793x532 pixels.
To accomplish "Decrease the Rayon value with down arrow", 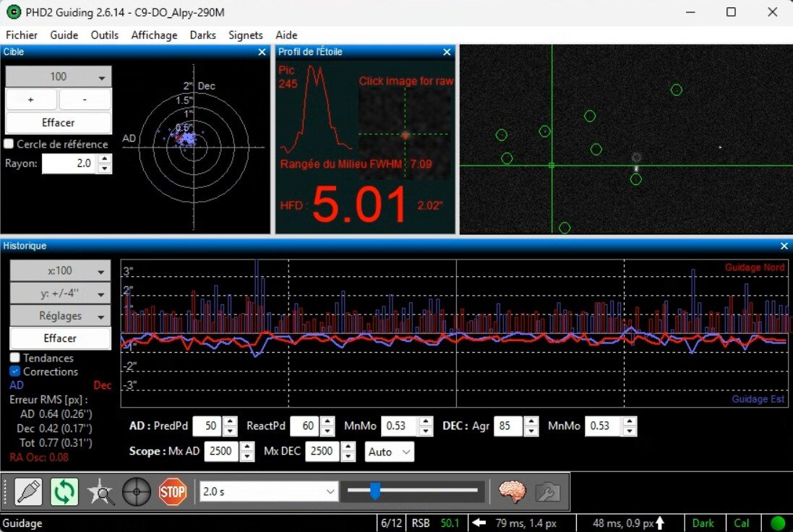I will click(104, 168).
